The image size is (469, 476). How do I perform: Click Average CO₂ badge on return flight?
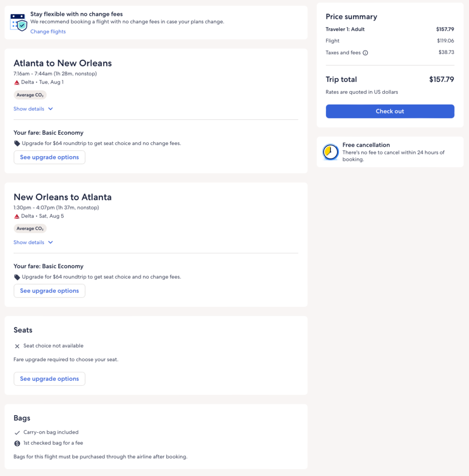30,229
